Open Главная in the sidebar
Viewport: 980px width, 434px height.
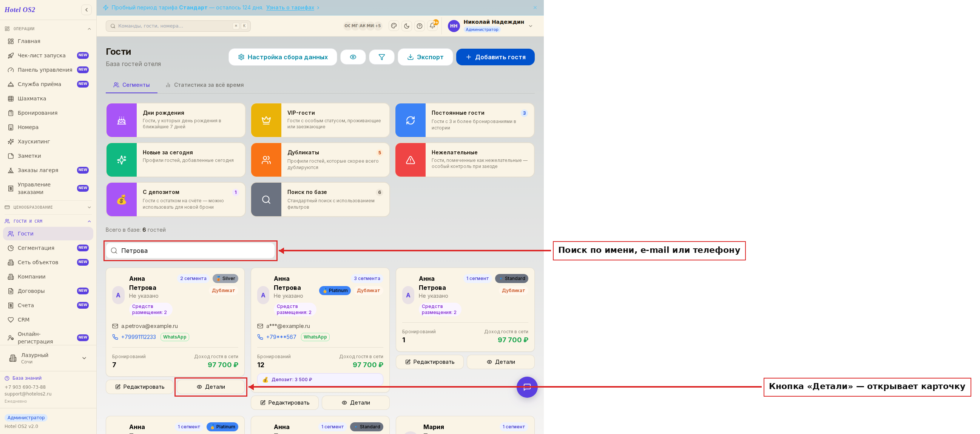click(x=48, y=41)
